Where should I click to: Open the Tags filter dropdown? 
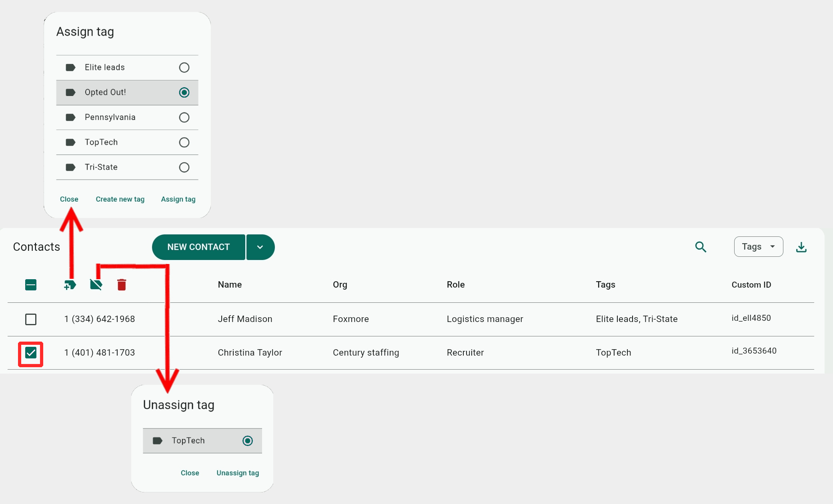[758, 247]
